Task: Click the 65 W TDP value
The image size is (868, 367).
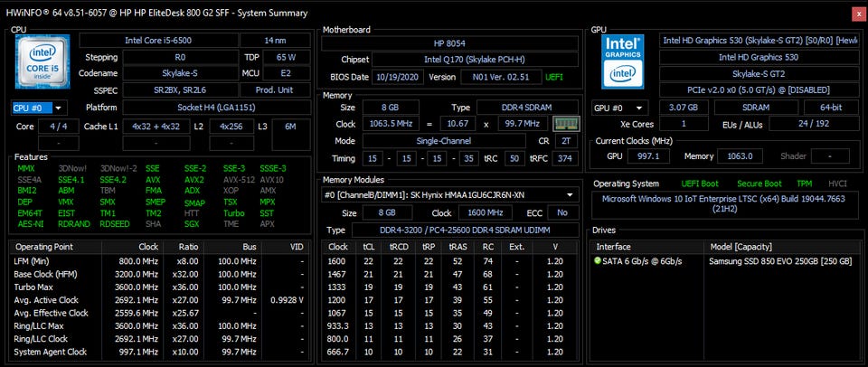Action: pyautogui.click(x=287, y=57)
